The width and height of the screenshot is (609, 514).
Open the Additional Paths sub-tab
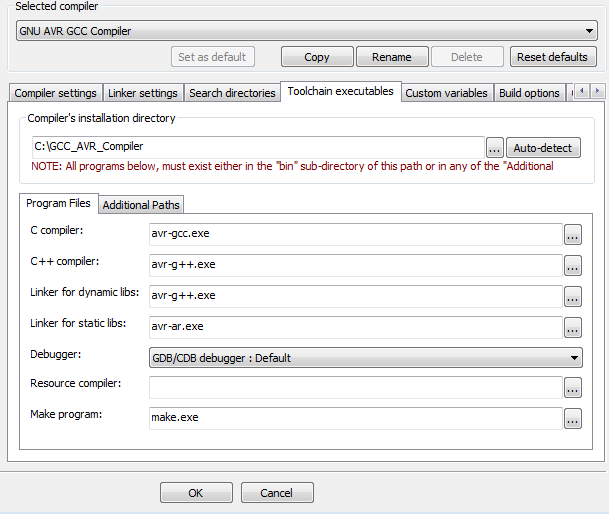tap(141, 205)
